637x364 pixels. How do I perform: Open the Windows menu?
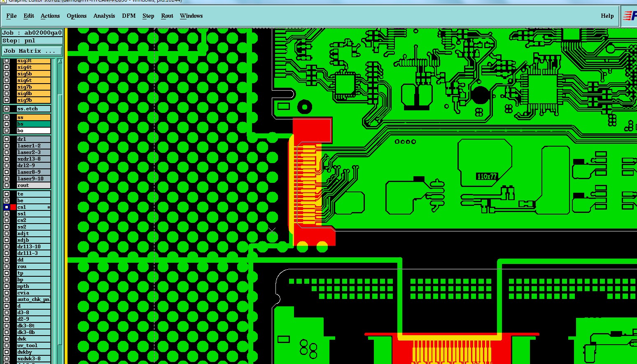click(x=191, y=16)
